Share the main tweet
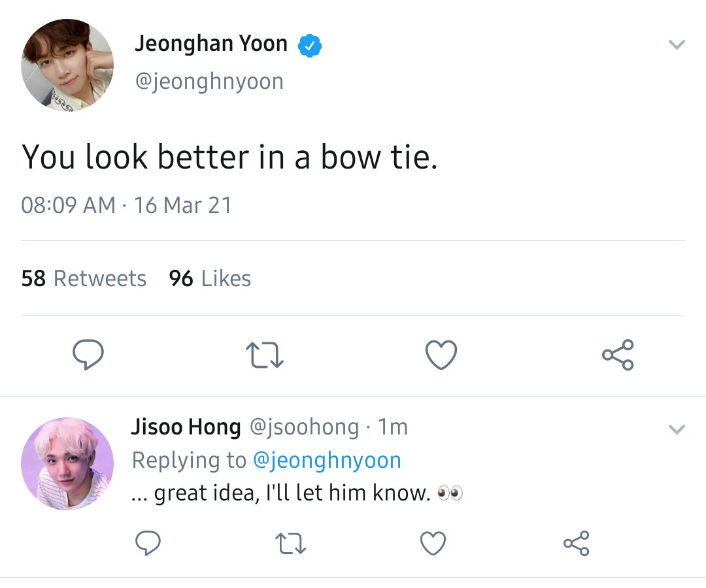This screenshot has height=588, width=706. 618,355
